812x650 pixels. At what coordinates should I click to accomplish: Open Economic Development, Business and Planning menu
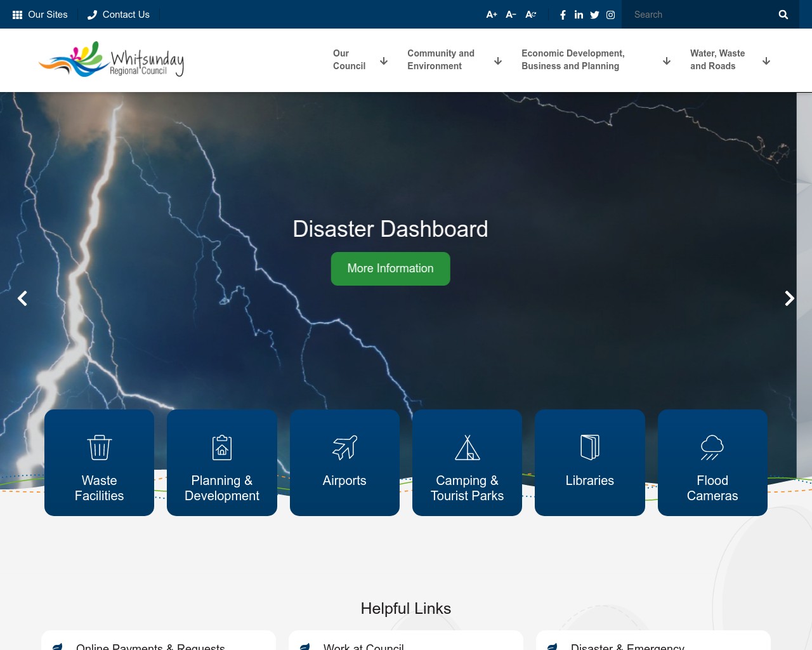(573, 60)
